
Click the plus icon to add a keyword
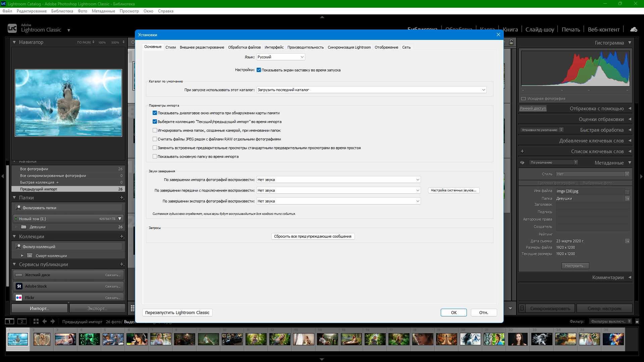tap(522, 151)
